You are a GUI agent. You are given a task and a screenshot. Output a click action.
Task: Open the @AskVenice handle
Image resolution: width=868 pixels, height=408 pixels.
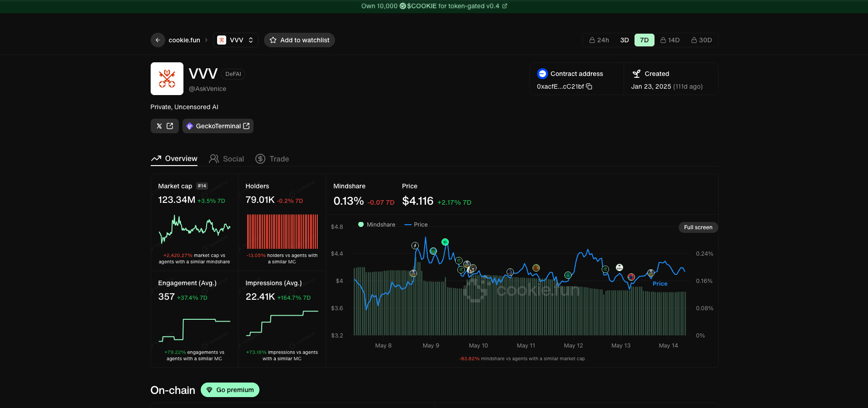pos(208,89)
